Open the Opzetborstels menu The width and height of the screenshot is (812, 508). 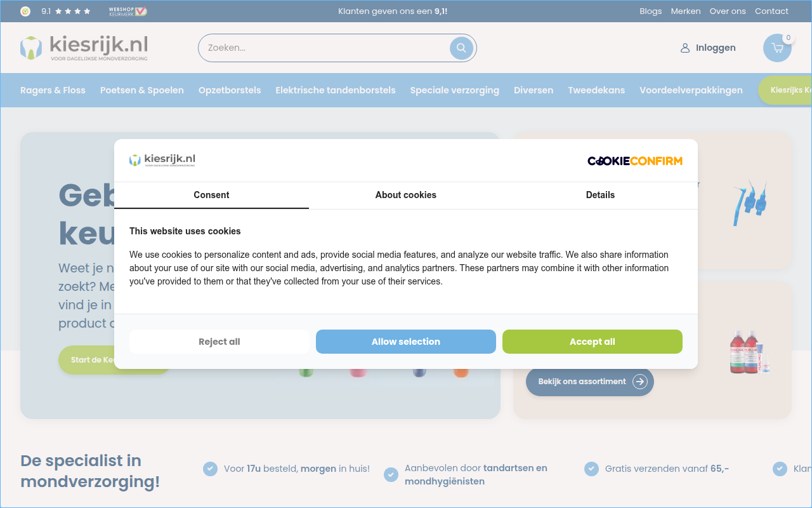tap(230, 90)
